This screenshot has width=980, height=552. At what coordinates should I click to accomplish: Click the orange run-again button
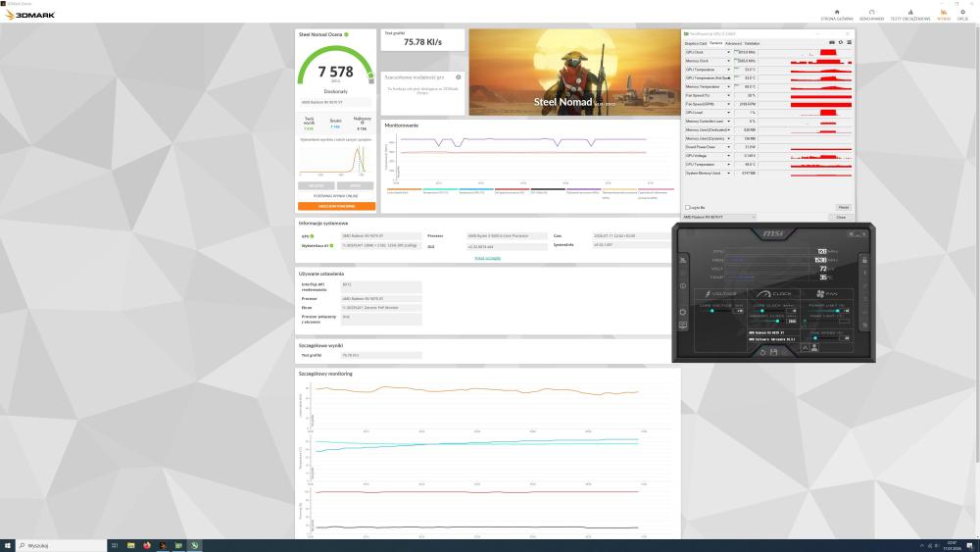pos(336,206)
